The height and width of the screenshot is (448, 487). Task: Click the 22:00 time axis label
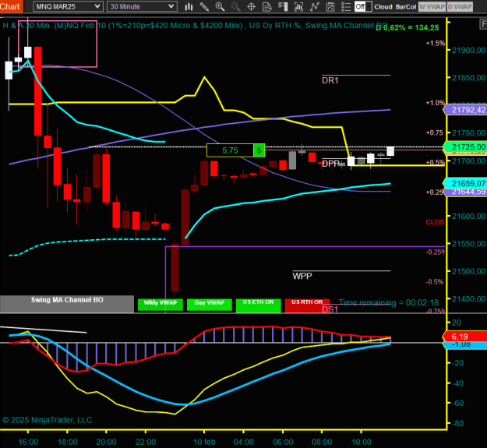point(146,442)
